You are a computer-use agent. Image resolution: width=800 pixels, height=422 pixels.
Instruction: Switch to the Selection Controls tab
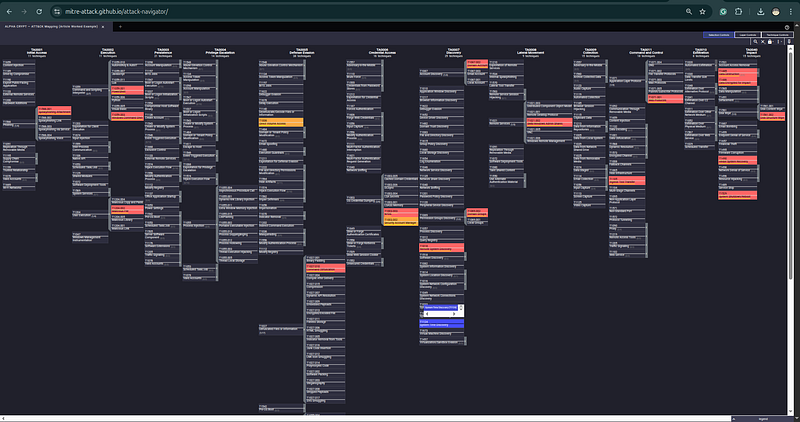click(718, 35)
